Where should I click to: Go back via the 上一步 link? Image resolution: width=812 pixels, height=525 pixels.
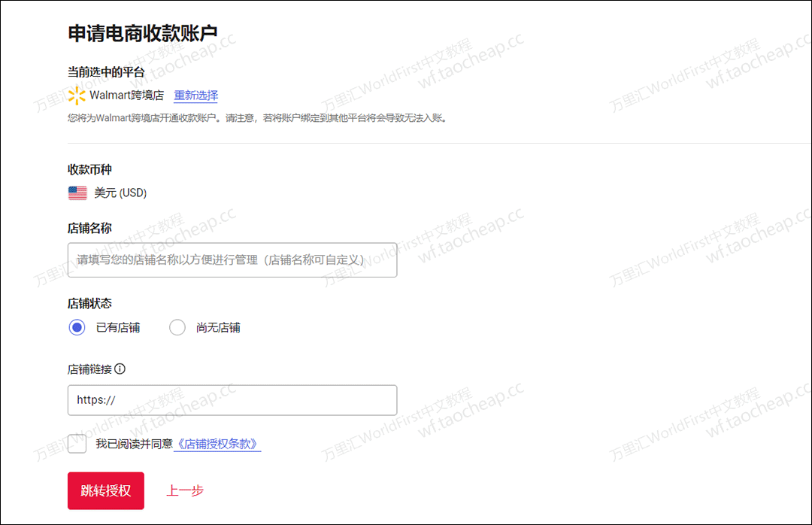pyautogui.click(x=185, y=490)
